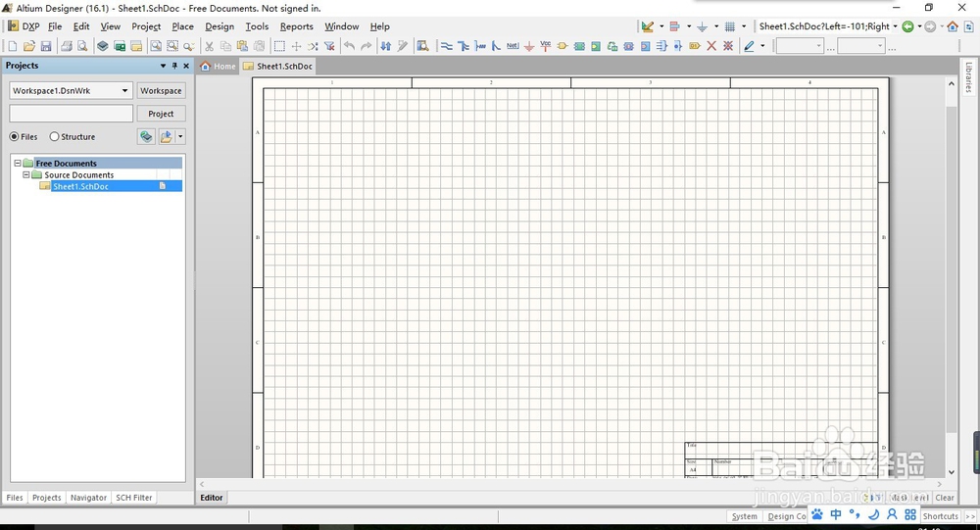Open print preview from the toolbar
Image resolution: width=980 pixels, height=530 pixels.
coord(82,46)
